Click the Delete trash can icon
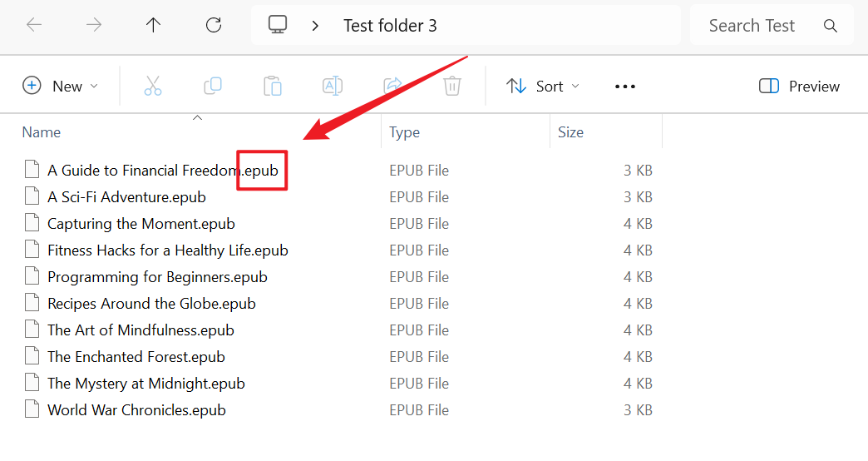 (x=452, y=86)
